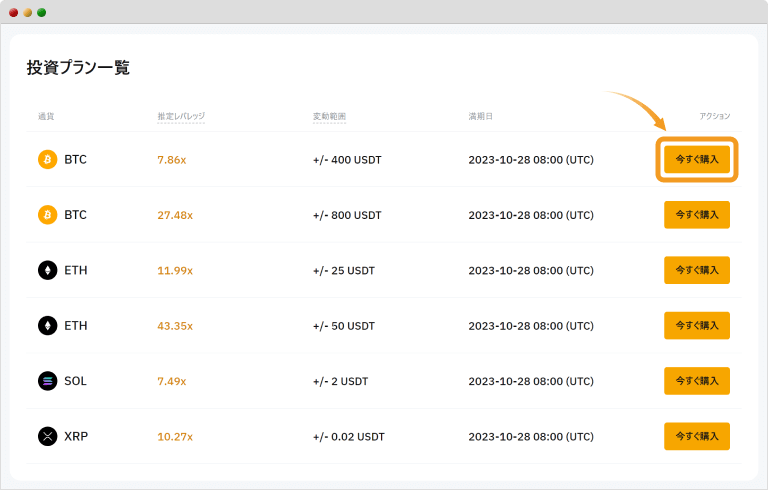This screenshot has height=490, width=768.
Task: Maximize the window with the green button
Action: pyautogui.click(x=42, y=12)
